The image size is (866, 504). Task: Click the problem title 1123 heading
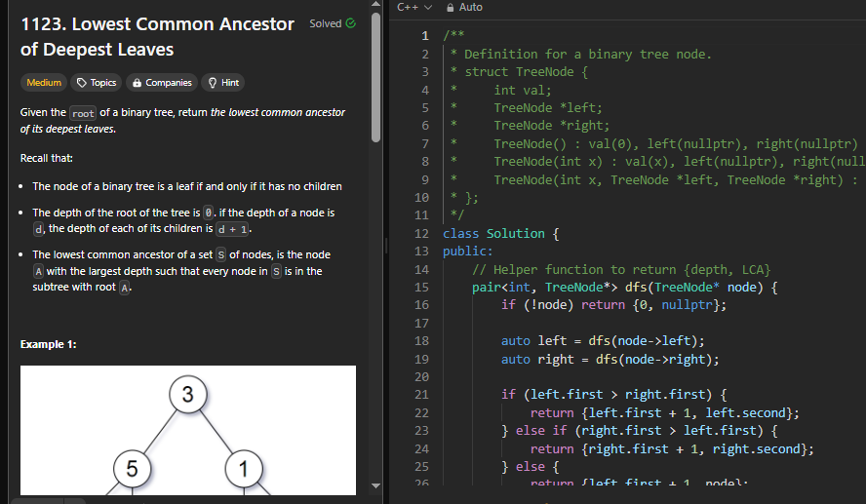point(157,36)
